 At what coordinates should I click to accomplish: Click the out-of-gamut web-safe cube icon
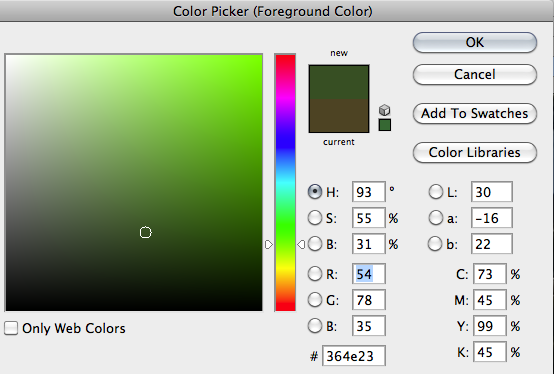pyautogui.click(x=384, y=110)
